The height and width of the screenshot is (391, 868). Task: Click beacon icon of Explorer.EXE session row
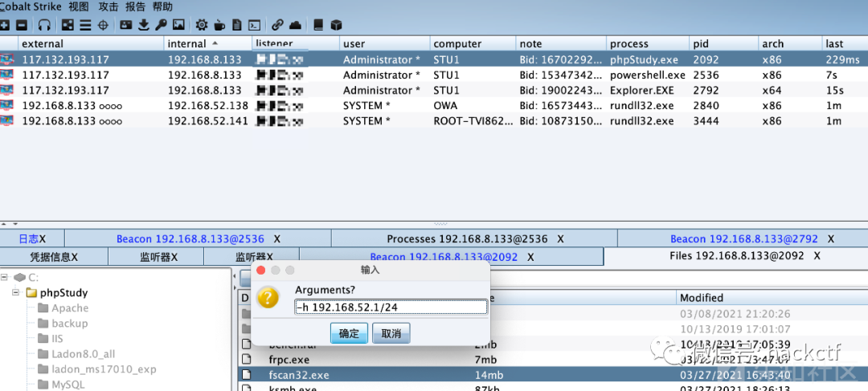(x=6, y=90)
